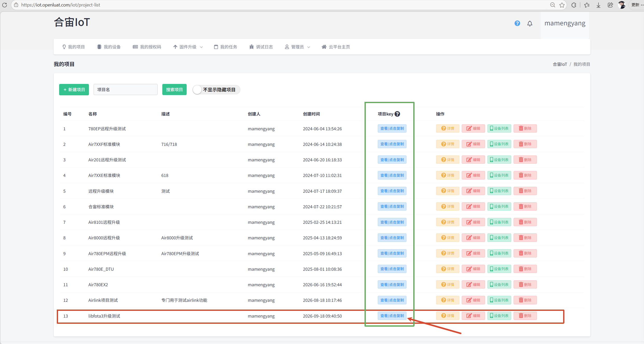Click the question icon next to 项目key
This screenshot has height=344, width=644.
point(397,114)
